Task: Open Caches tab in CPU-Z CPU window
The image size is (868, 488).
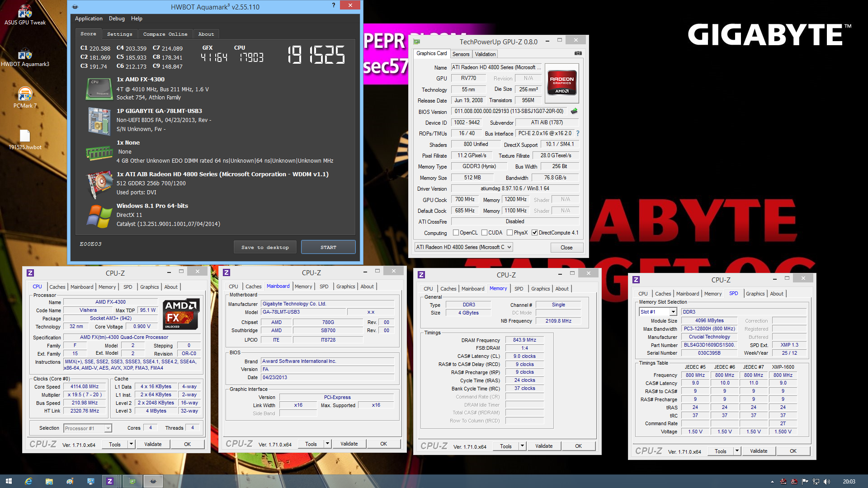Action: [57, 287]
